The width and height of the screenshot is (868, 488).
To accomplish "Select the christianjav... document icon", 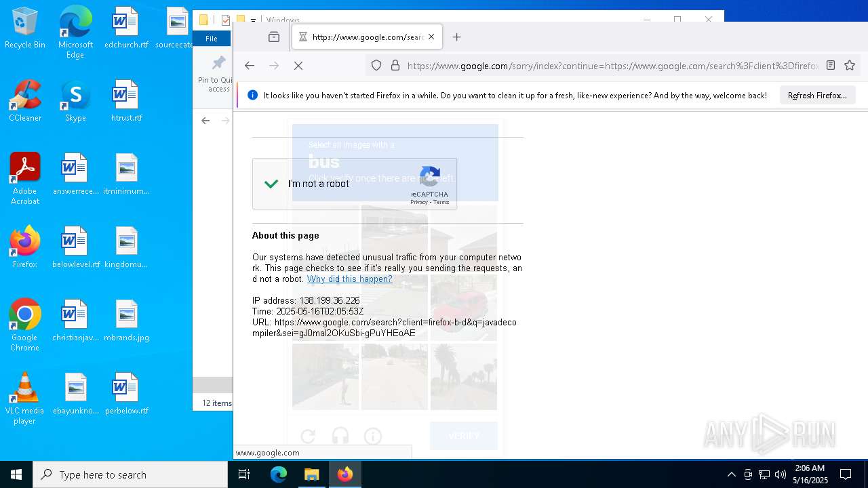I will (x=75, y=320).
